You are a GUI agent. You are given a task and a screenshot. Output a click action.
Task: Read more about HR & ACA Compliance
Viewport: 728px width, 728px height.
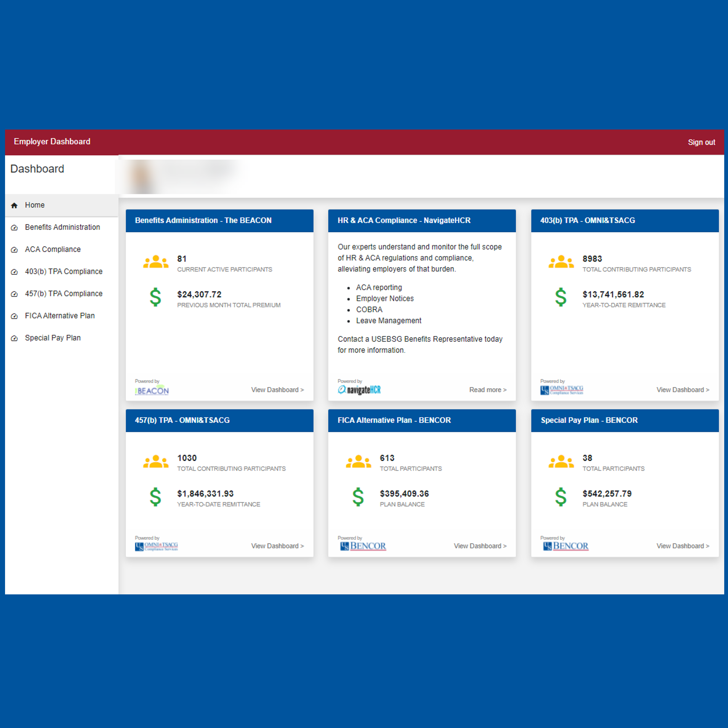click(488, 390)
